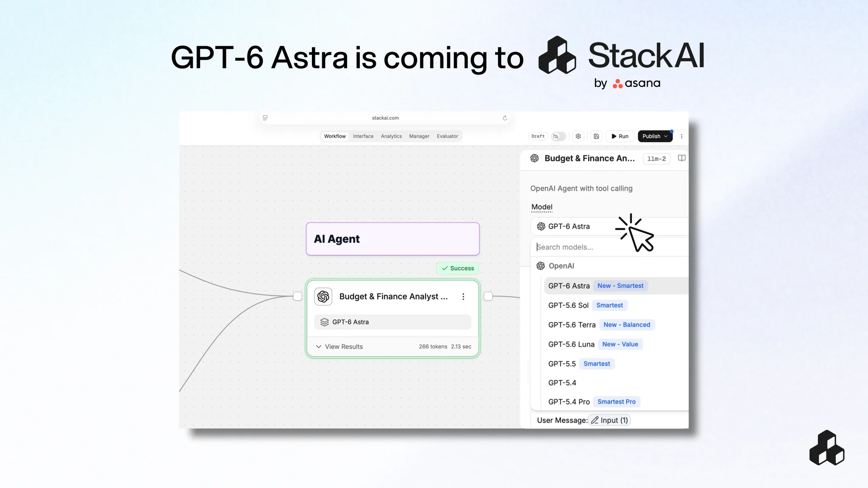The image size is (868, 488).
Task: Click the StackAI logo in the banner
Action: pyautogui.click(x=621, y=55)
